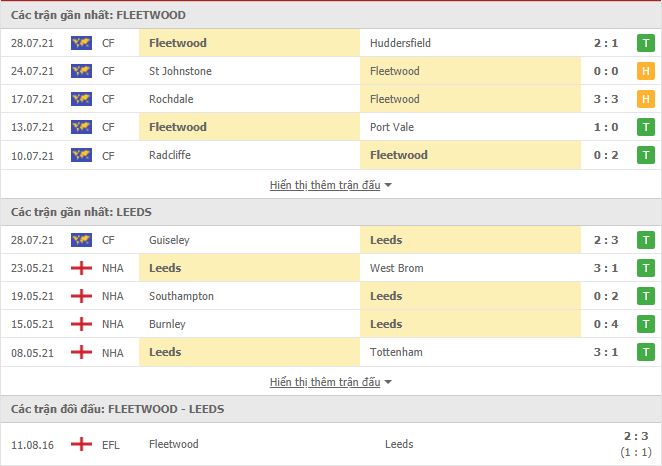Click England flag in Leeds vs Tottenham row

[81, 352]
